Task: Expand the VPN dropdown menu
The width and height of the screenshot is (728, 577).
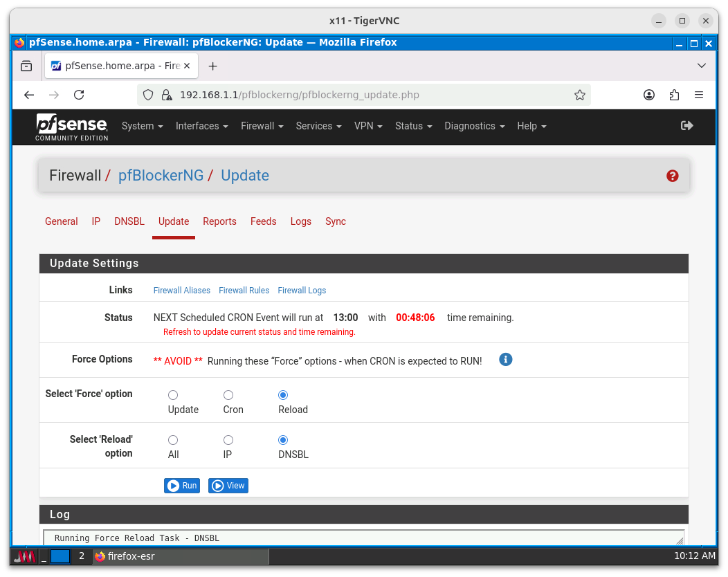Action: [368, 127]
